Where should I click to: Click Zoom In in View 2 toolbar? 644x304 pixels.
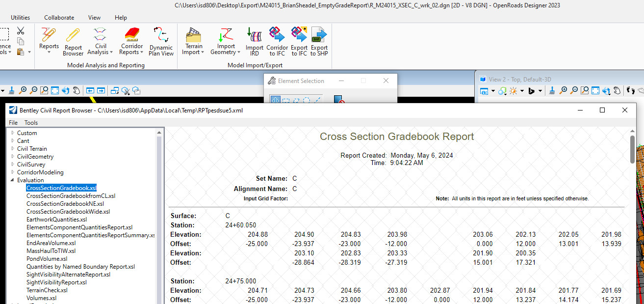[x=563, y=91]
